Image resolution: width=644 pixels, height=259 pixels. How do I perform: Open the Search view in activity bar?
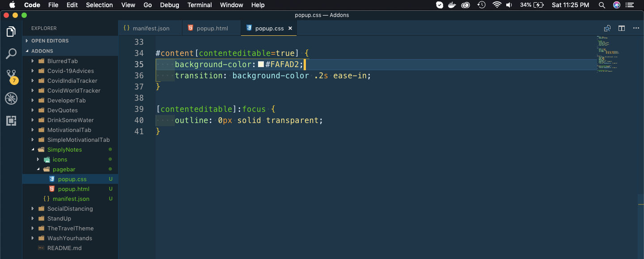(11, 54)
